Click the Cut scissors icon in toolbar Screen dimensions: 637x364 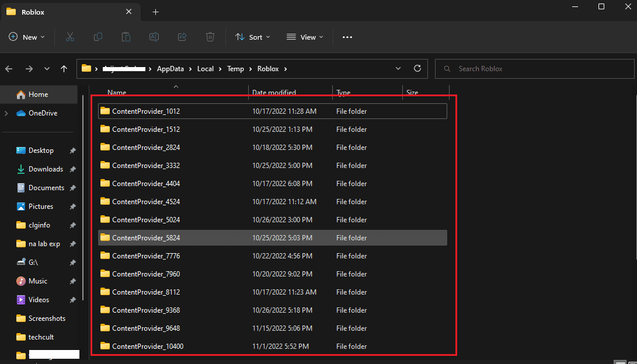point(70,37)
